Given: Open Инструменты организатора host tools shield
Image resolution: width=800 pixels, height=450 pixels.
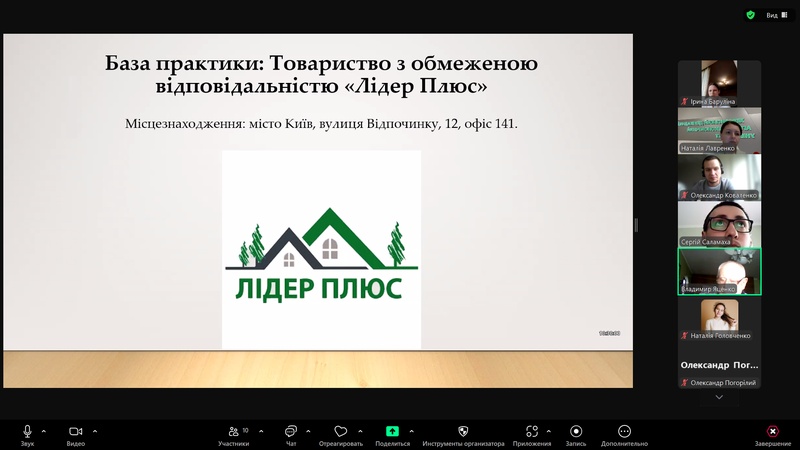Looking at the screenshot, I should (x=463, y=432).
